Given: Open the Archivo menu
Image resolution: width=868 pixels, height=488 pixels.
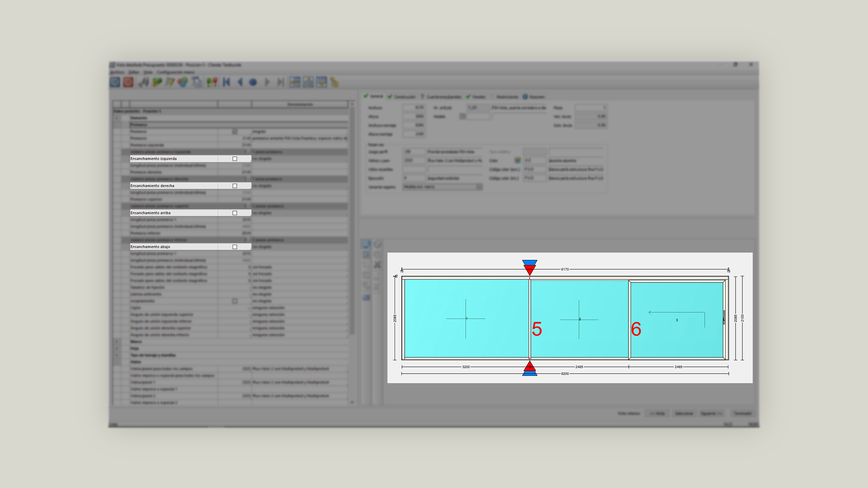Looking at the screenshot, I should coord(117,72).
